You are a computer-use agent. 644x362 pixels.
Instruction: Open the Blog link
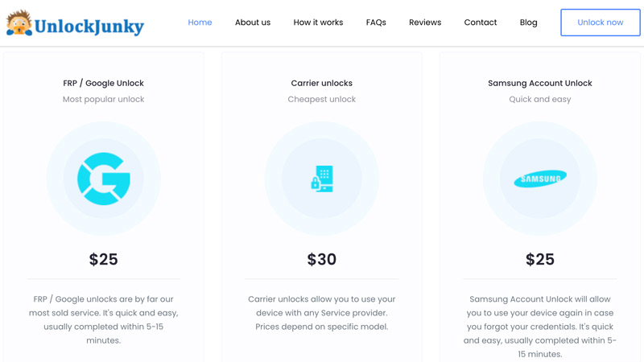tap(529, 23)
